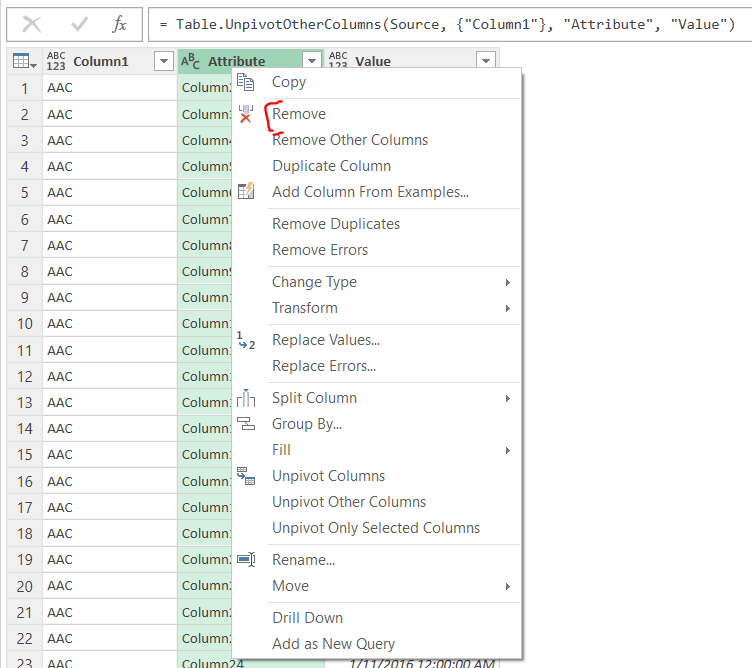This screenshot has width=752, height=668.
Task: Click the Unpivot Columns icon
Action: point(246,476)
